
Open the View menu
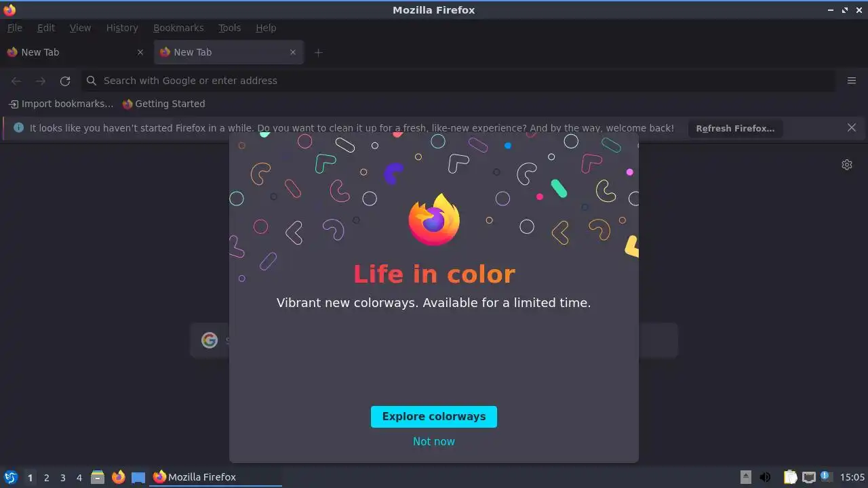point(80,28)
